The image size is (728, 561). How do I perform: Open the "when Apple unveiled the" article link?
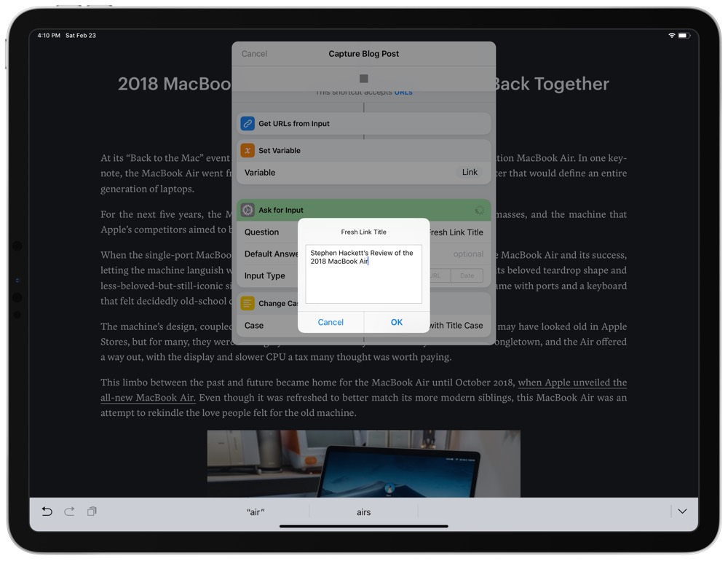point(572,382)
